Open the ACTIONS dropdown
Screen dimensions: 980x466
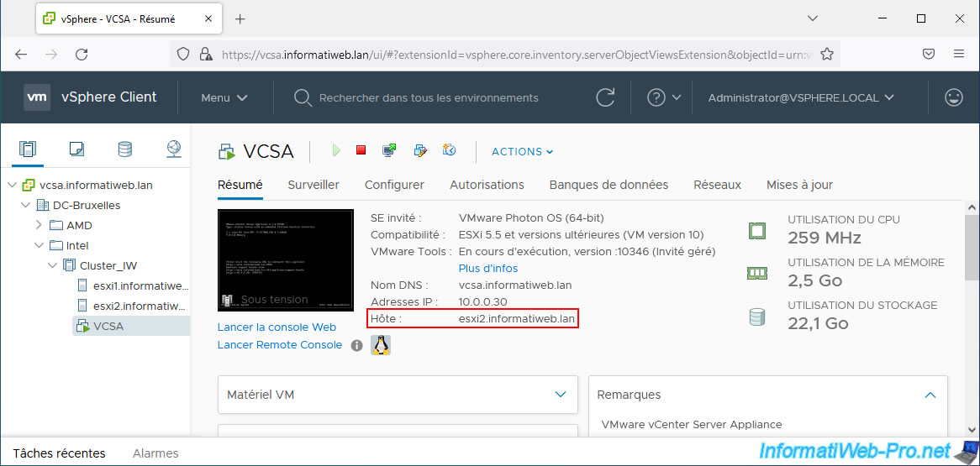tap(523, 151)
